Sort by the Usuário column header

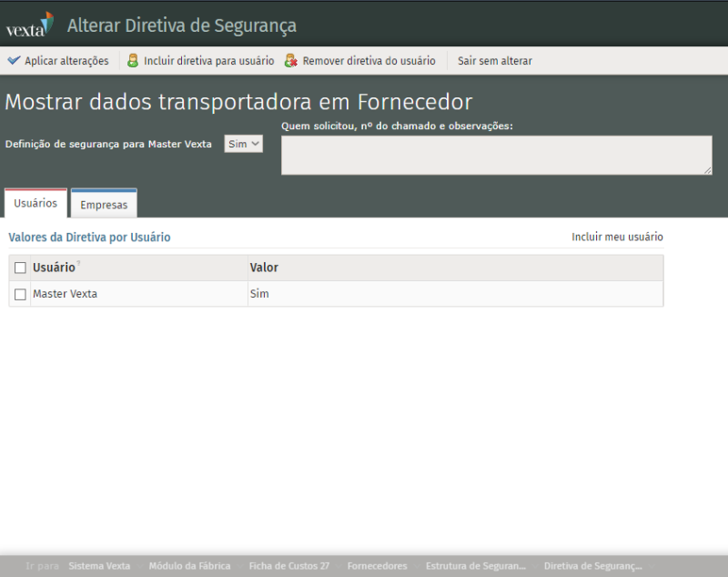coord(54,268)
